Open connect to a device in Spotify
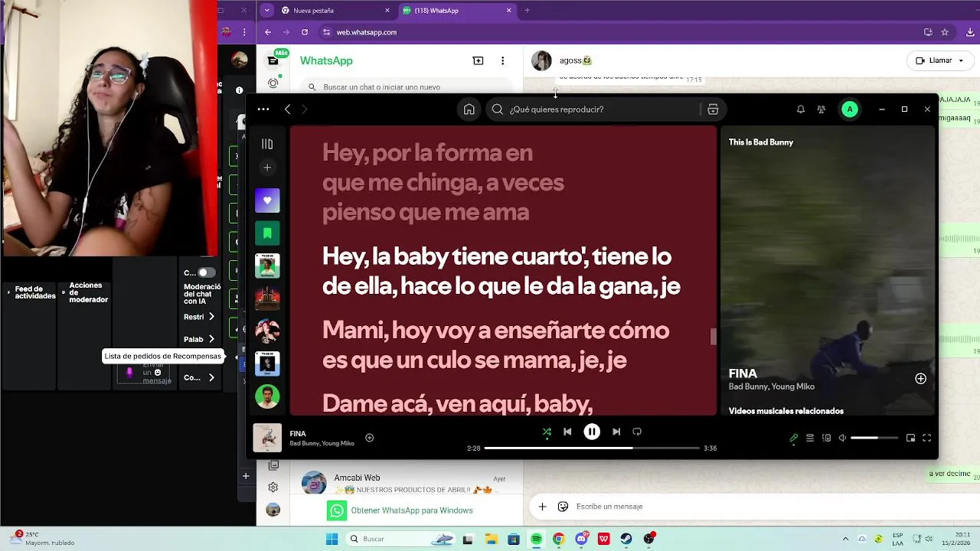980x551 pixels. 826,438
